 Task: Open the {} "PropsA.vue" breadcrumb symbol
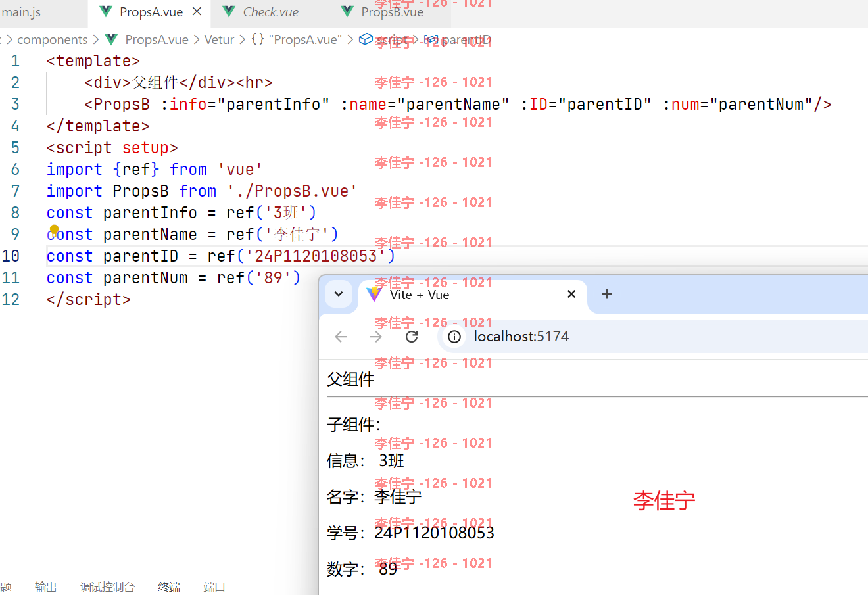[x=297, y=40]
